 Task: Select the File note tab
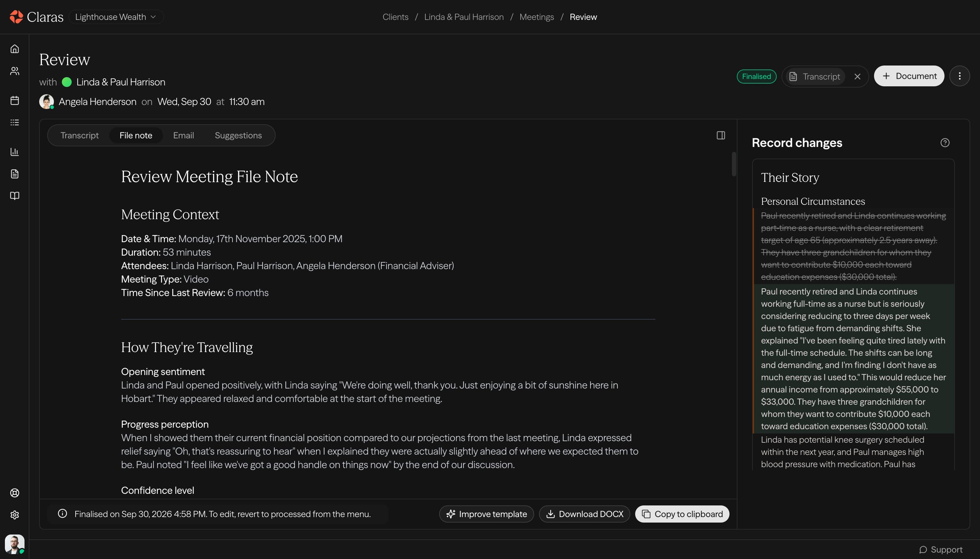[x=136, y=135]
